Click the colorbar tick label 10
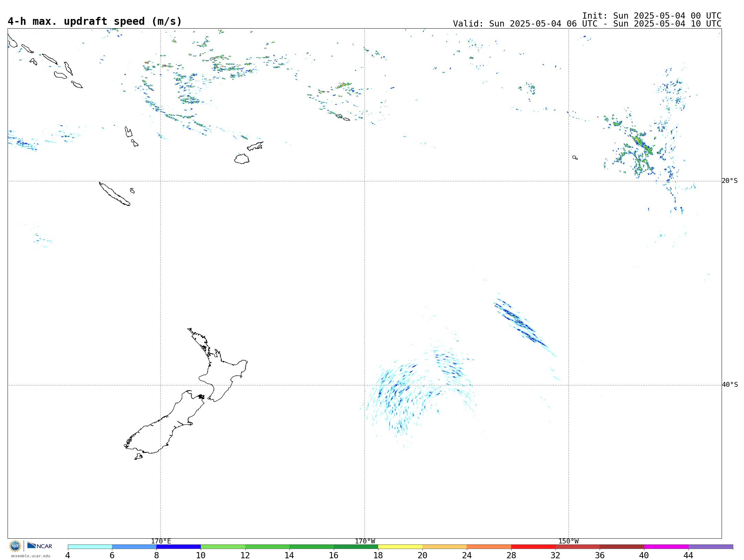 click(x=201, y=555)
